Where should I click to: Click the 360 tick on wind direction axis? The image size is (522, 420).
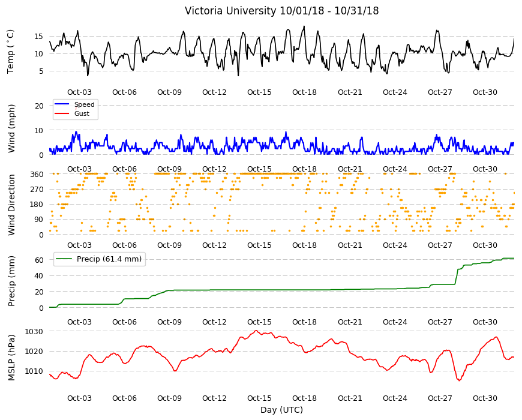(x=37, y=175)
